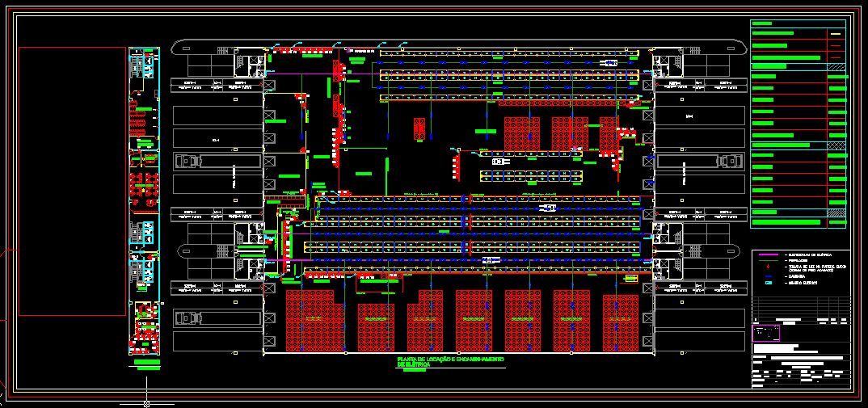This screenshot has height=408, width=868.
Task: Pick the green line sample in the legend
Action: 767,260
